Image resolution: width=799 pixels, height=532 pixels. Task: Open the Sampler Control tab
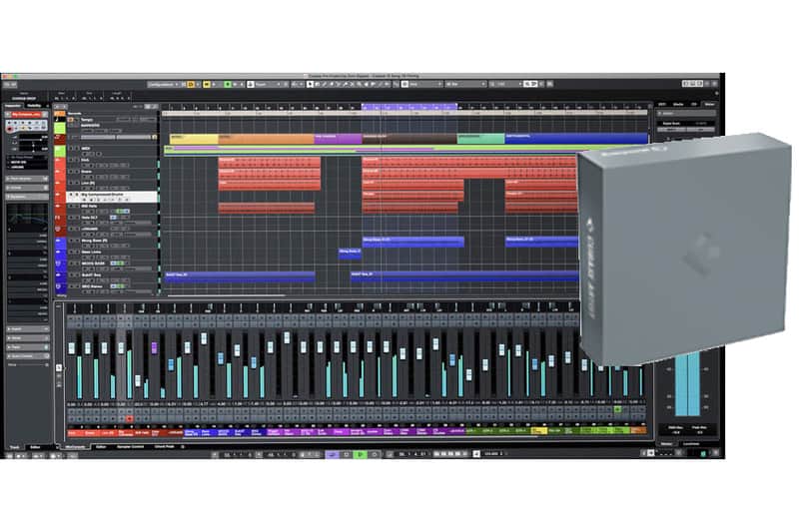(131, 447)
